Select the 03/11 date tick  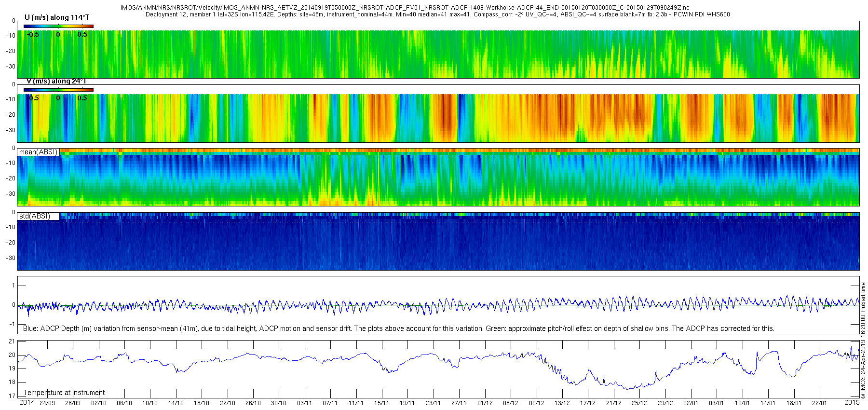[x=304, y=403]
